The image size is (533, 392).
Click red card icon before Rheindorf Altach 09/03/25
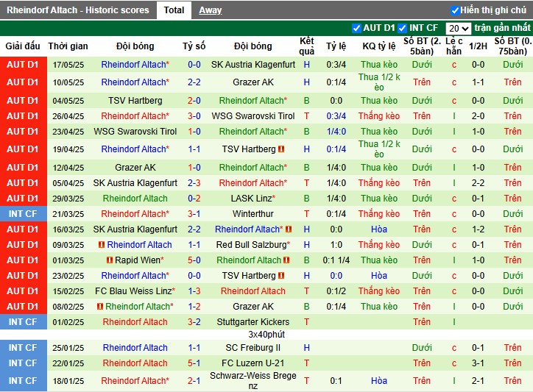pyautogui.click(x=102, y=245)
